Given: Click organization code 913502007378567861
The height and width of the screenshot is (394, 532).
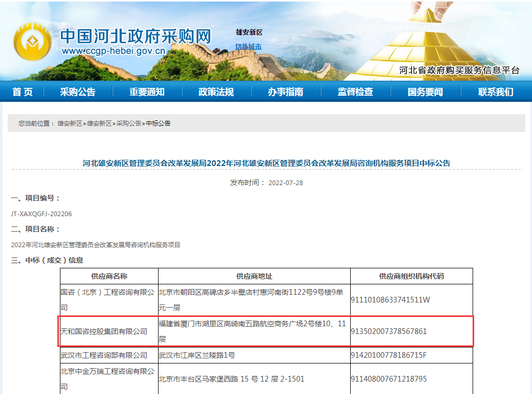Looking at the screenshot, I should tap(389, 331).
